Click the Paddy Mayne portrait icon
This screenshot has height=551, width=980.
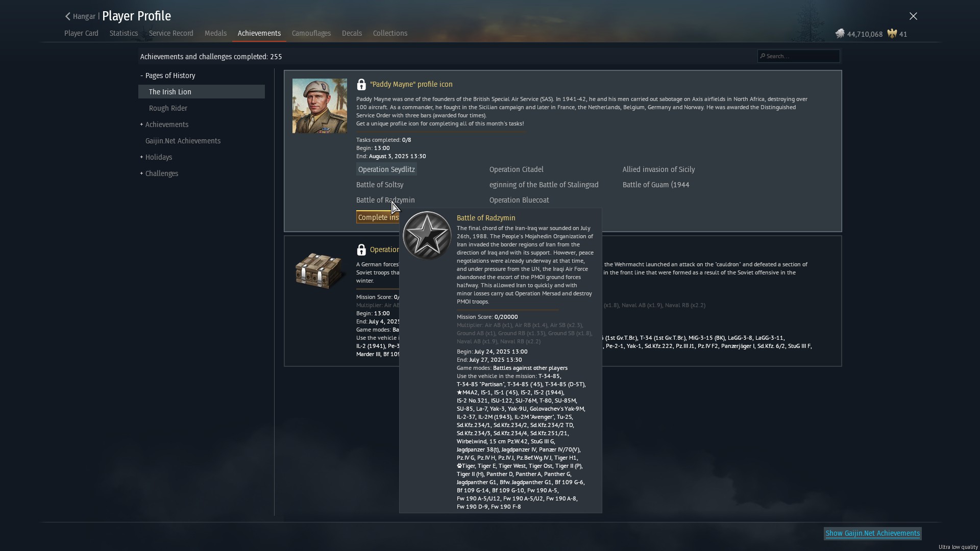pos(320,106)
